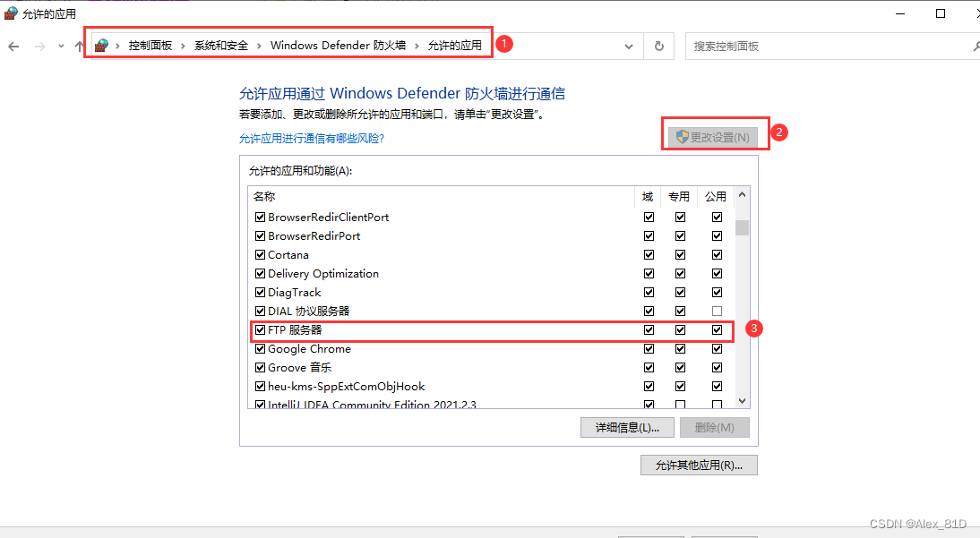
Task: Expand the address bar history dropdown
Action: [x=629, y=47]
